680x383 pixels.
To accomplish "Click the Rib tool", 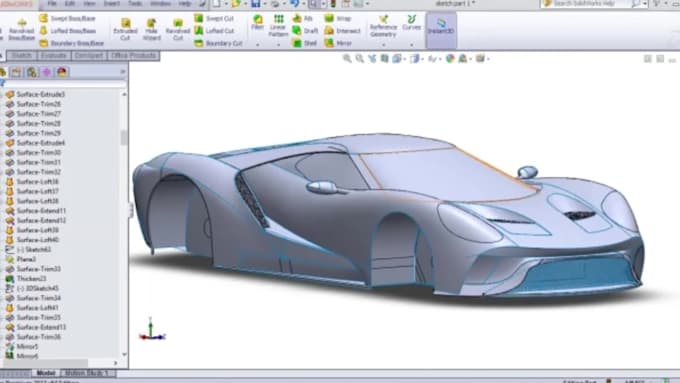I will tap(303, 19).
